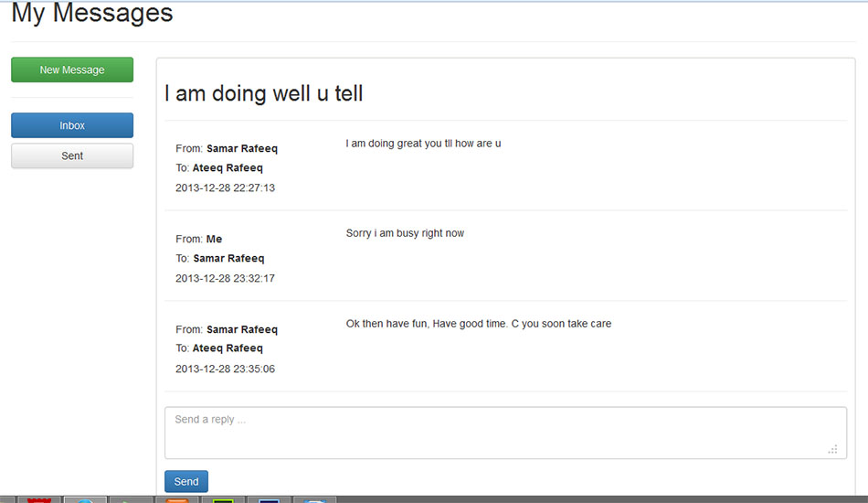Click sender 'Me' in second message

(214, 240)
